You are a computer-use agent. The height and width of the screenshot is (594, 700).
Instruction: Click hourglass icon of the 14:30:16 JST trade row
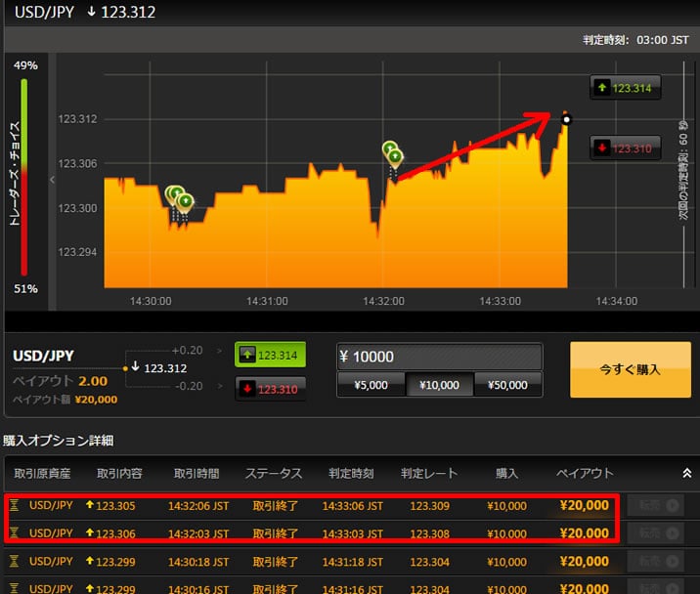pyautogui.click(x=14, y=588)
